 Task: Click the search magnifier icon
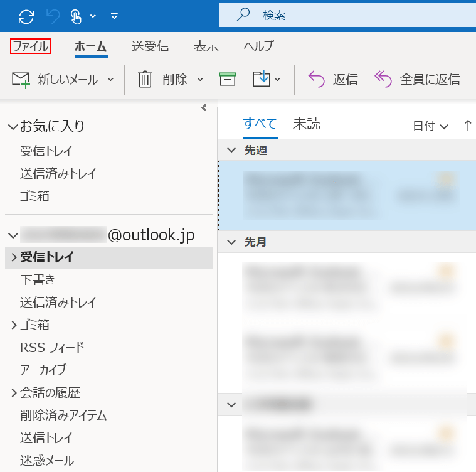click(x=243, y=14)
